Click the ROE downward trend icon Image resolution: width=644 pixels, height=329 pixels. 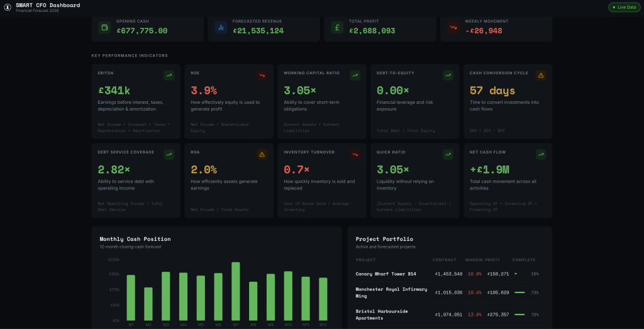262,75
